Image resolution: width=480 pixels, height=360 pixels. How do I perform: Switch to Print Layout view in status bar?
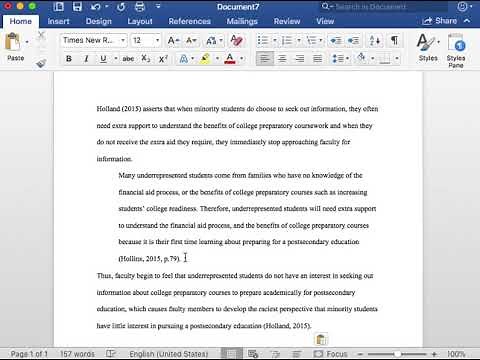[231, 354]
